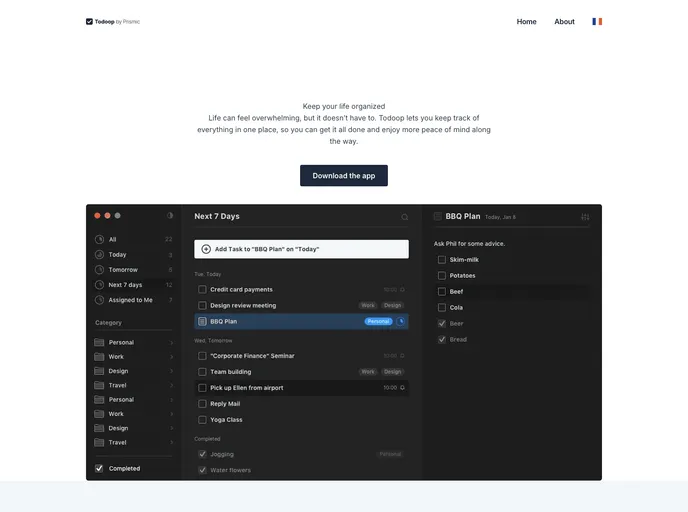Click the Personal tag on Jogging

coord(390,454)
